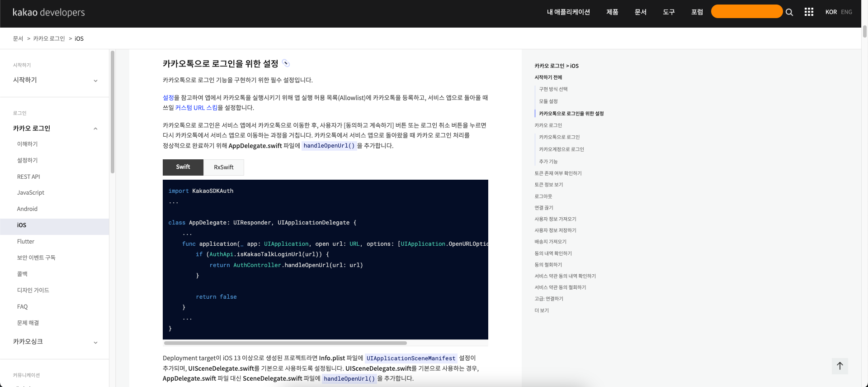Click the kakao developers logo
Viewport: 868px width, 387px height.
click(x=49, y=12)
